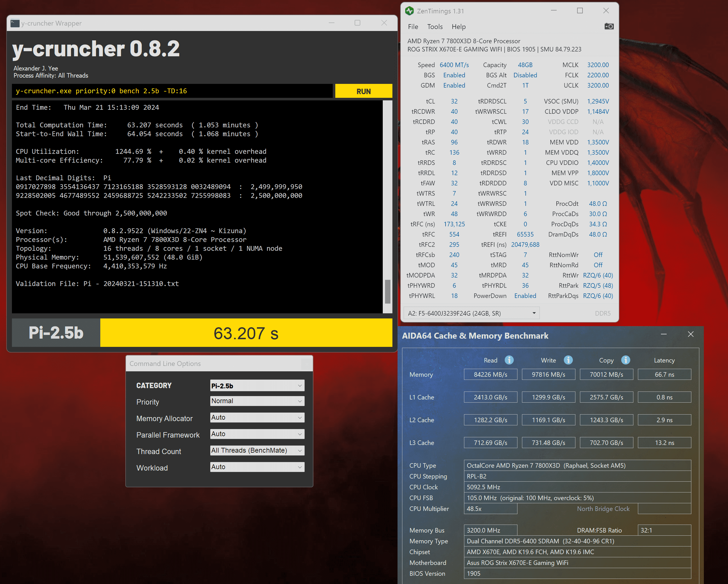Click the ZenTimings Speed value 6400 MT/s
Screen dimensions: 728x584
tap(454, 65)
